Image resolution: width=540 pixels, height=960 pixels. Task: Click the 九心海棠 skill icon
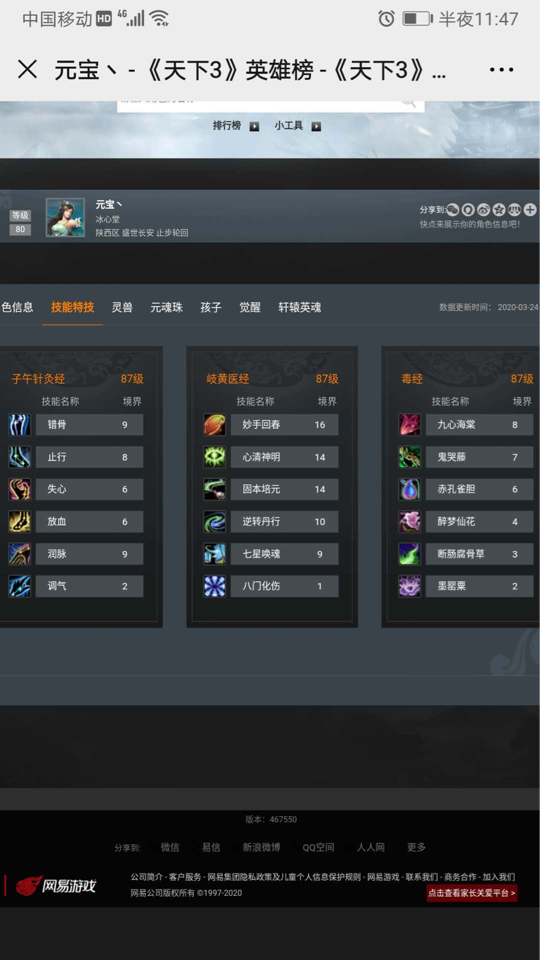(409, 424)
